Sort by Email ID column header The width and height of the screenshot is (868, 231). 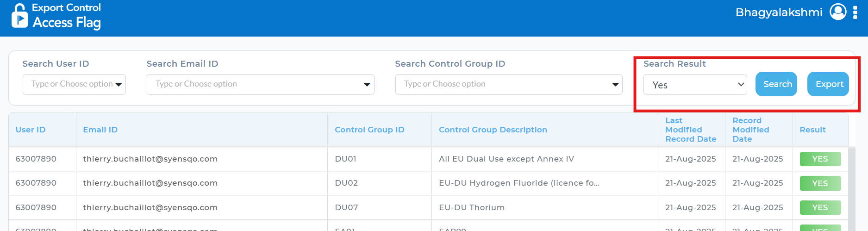tap(100, 130)
